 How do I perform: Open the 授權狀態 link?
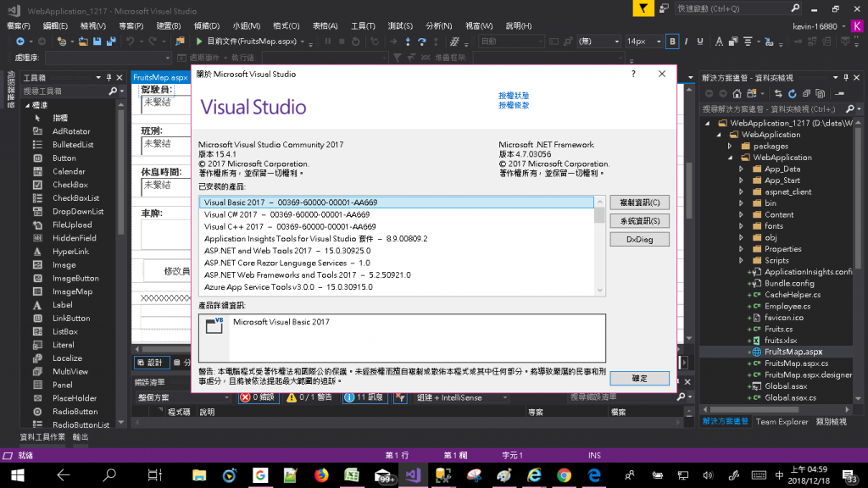point(513,96)
